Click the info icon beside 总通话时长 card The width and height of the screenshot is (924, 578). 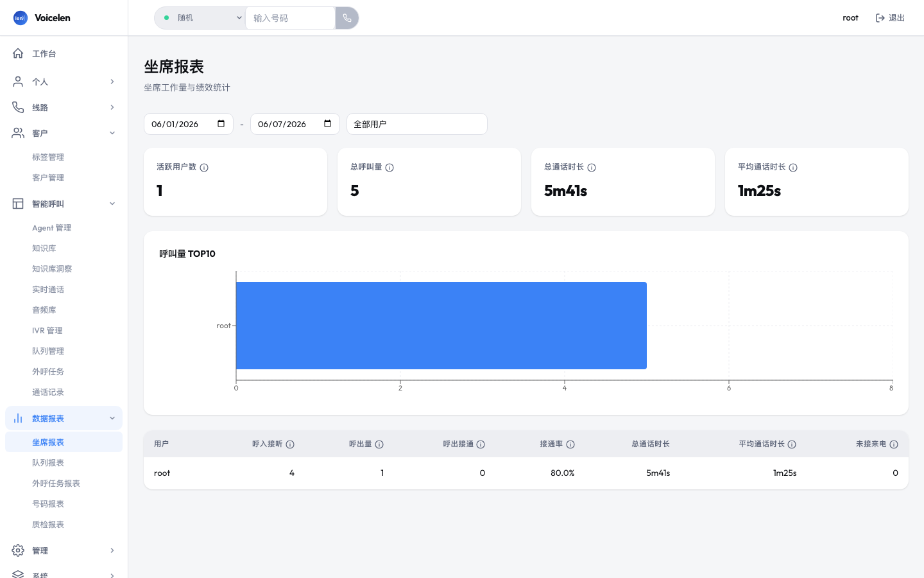coord(592,168)
